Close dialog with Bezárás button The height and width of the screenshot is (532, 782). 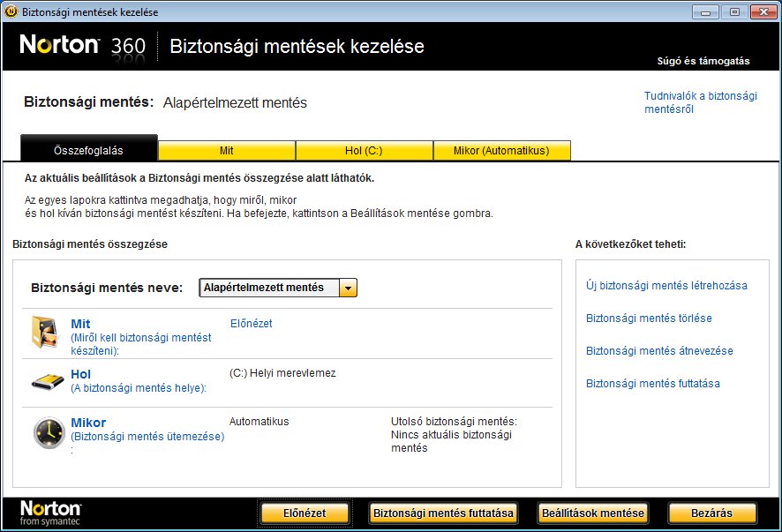click(712, 513)
